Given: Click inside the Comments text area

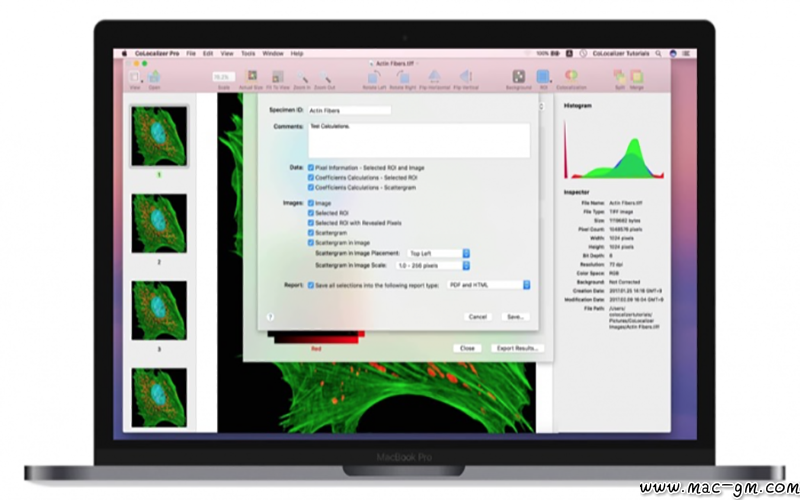Looking at the screenshot, I should point(419,140).
